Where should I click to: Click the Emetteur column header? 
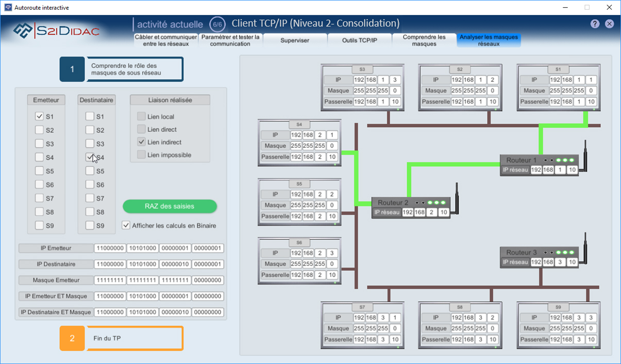46,100
